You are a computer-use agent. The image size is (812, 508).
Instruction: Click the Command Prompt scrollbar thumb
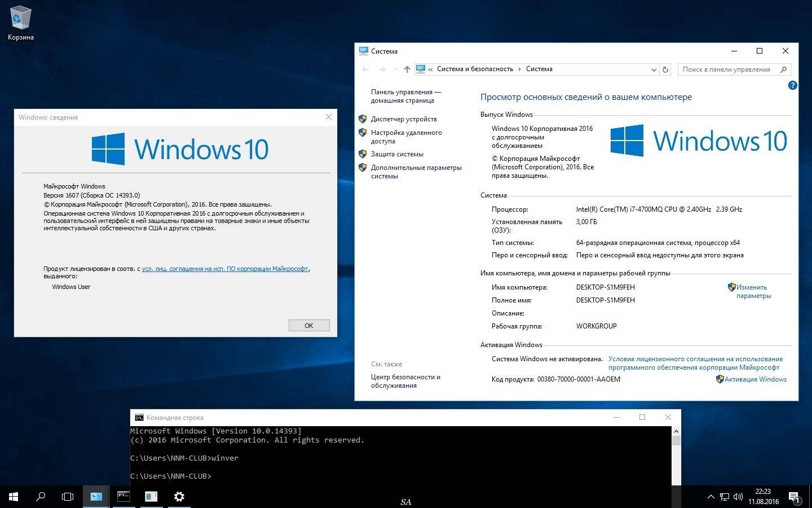click(676, 441)
